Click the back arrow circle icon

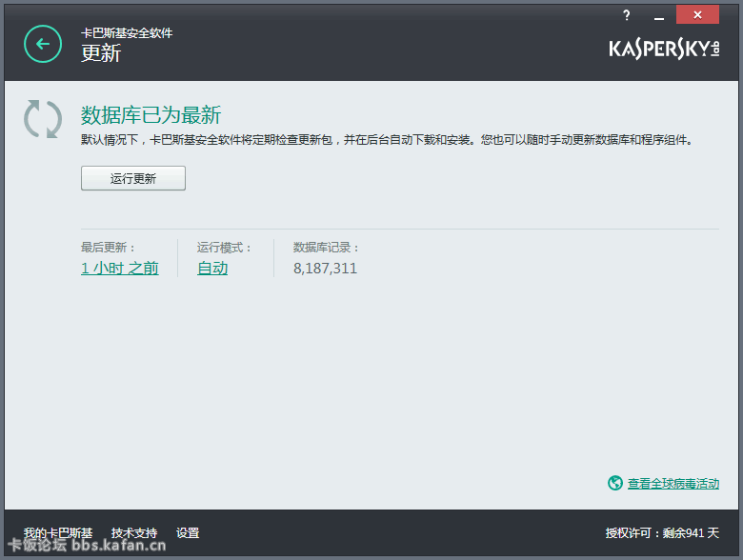pos(43,44)
